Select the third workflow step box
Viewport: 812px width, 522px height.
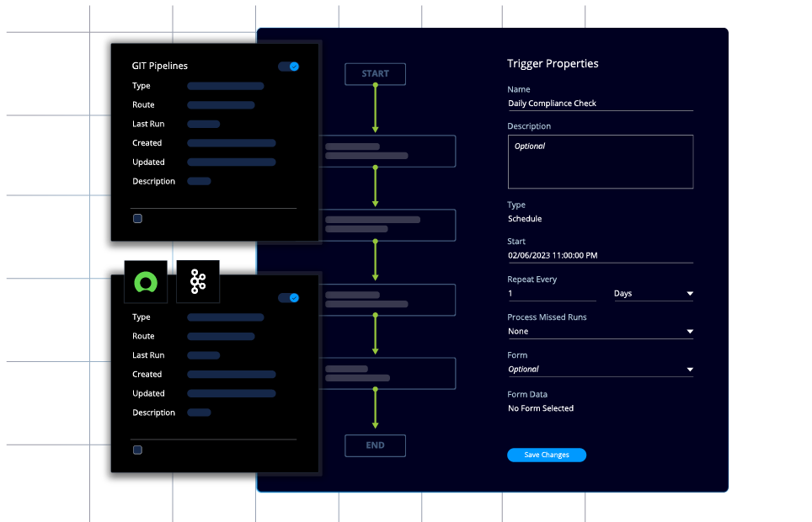point(387,300)
